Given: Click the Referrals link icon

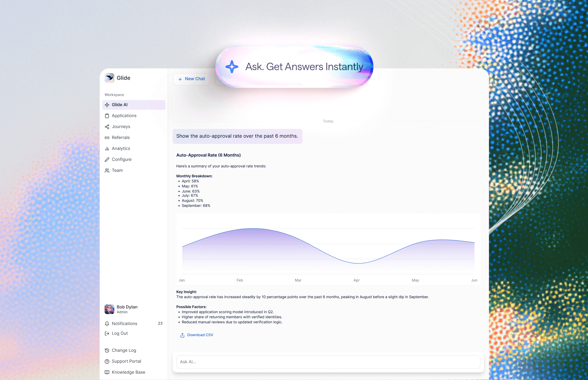Looking at the screenshot, I should pyautogui.click(x=107, y=138).
